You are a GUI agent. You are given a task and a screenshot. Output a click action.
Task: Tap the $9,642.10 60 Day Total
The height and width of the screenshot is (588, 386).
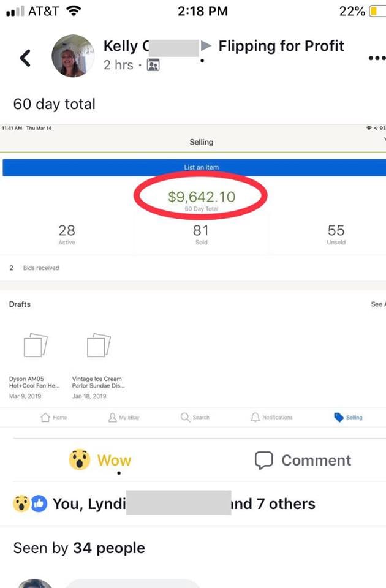click(x=202, y=200)
